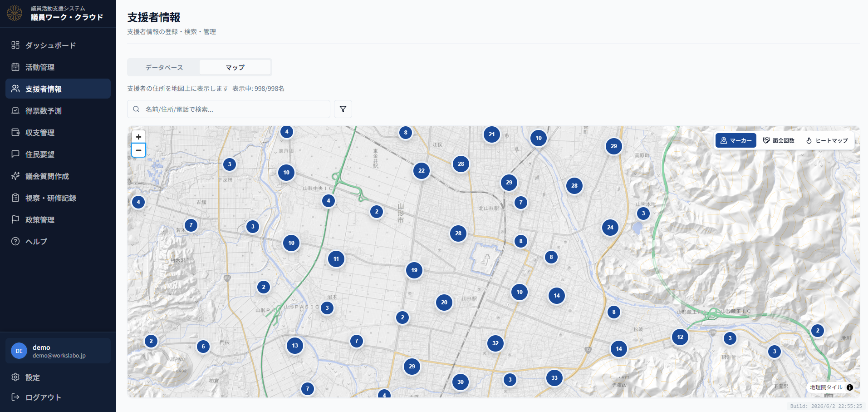
Task: Click the 得票数予測 chart icon
Action: coord(15,110)
